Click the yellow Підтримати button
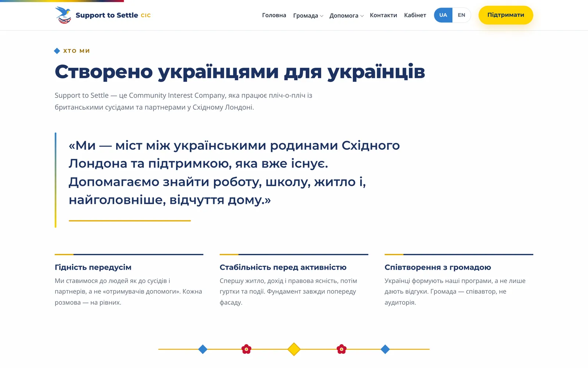This screenshot has height=368, width=588. coord(506,15)
